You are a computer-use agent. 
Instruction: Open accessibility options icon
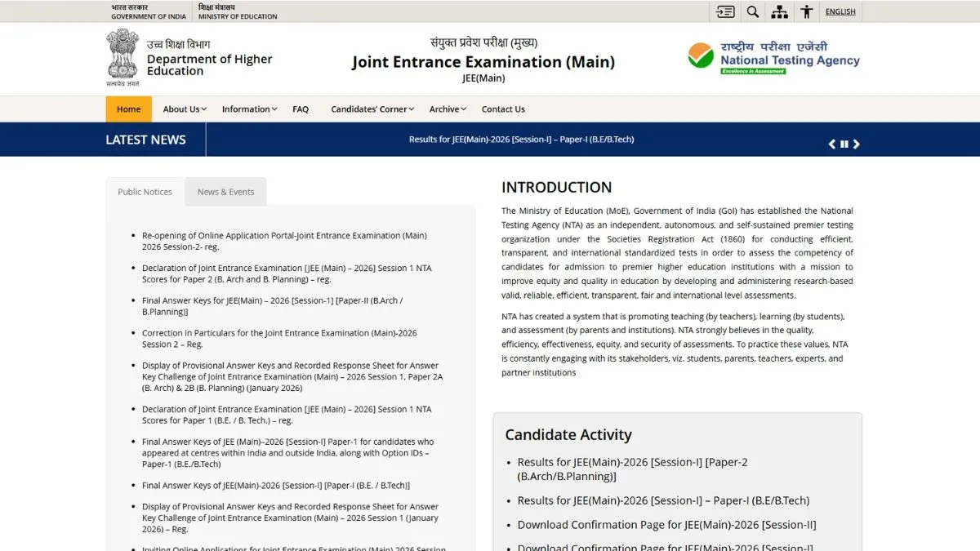click(807, 11)
